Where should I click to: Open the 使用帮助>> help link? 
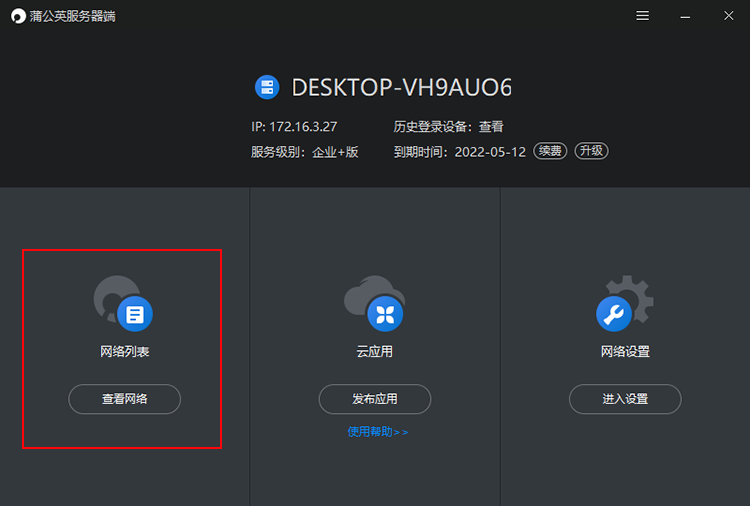pyautogui.click(x=378, y=432)
